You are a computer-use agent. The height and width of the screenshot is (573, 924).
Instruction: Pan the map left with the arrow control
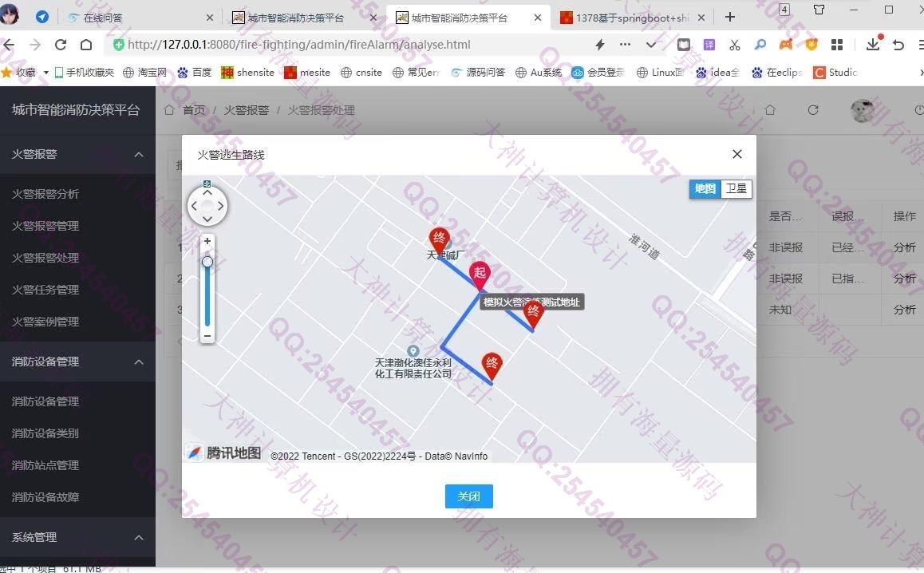195,206
